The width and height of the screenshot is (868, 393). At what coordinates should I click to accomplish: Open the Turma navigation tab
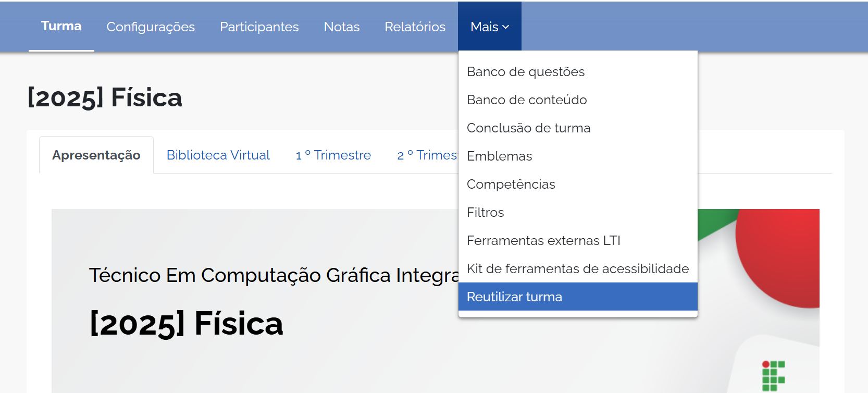[61, 26]
